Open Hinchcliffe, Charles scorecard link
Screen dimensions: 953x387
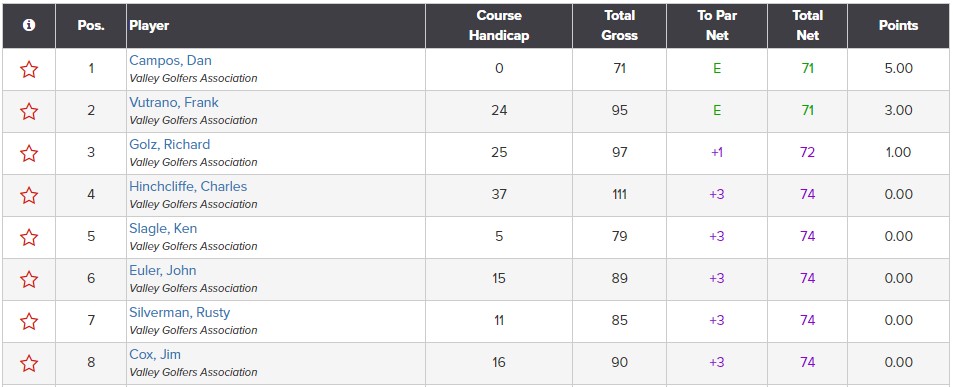(188, 187)
